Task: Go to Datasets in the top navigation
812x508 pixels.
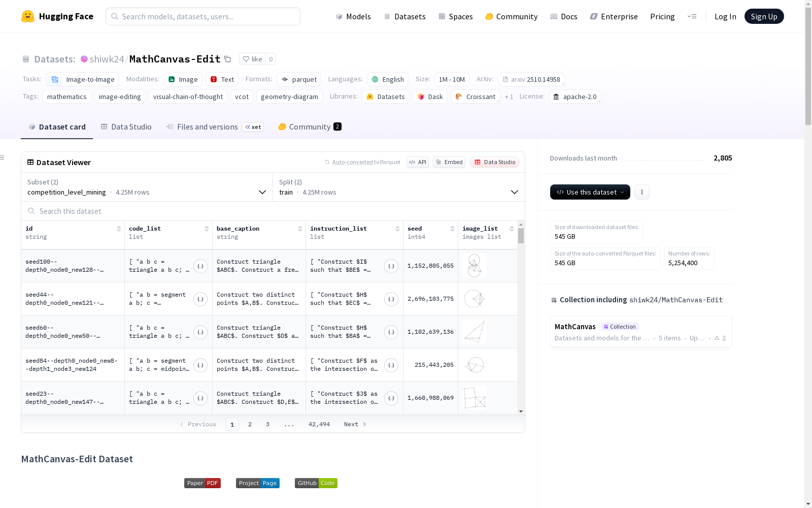Action: pyautogui.click(x=404, y=16)
